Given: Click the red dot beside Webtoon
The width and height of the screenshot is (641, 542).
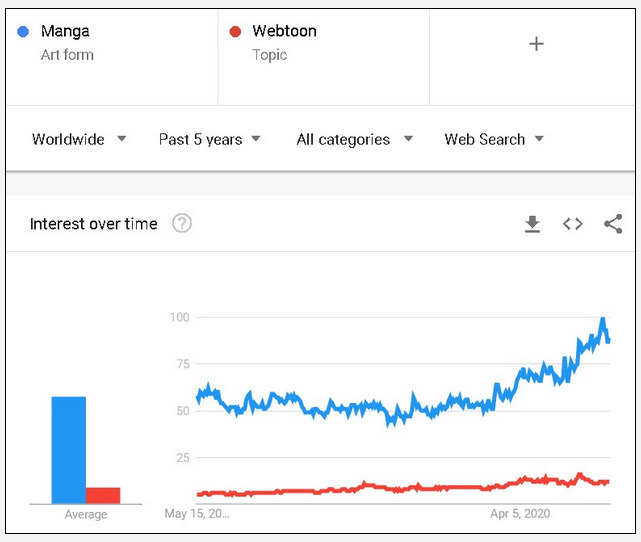Looking at the screenshot, I should pyautogui.click(x=235, y=32).
